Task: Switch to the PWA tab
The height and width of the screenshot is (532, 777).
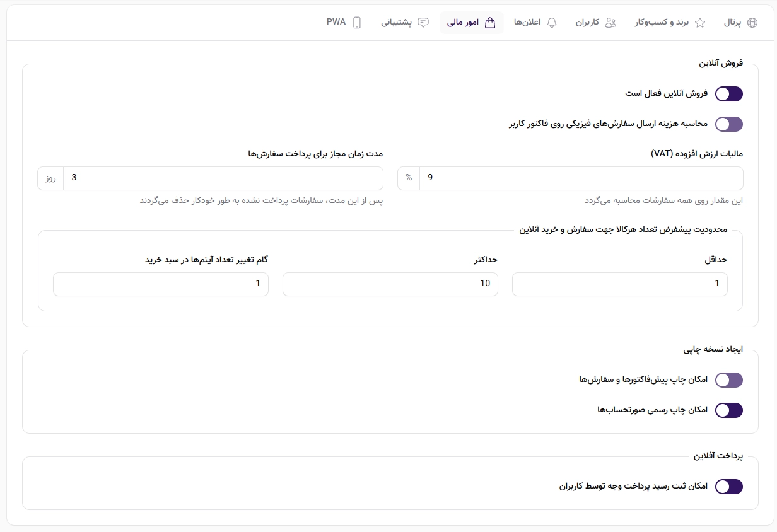Action: click(344, 23)
